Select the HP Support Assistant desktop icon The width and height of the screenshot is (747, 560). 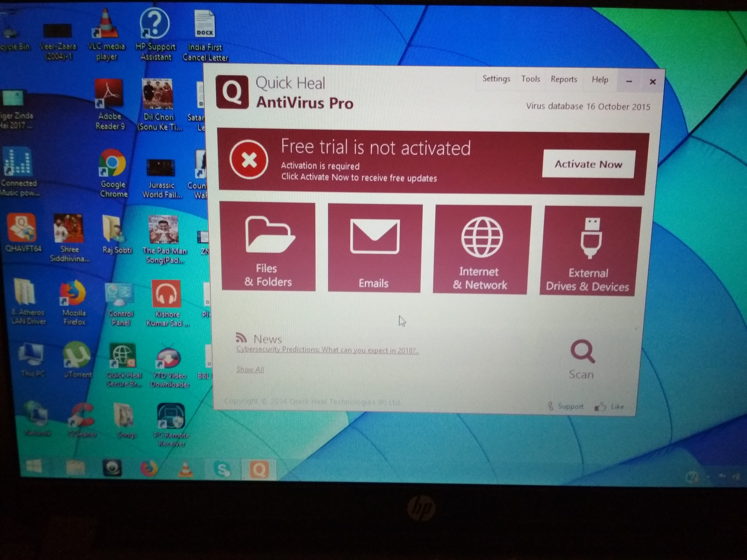pos(155,34)
